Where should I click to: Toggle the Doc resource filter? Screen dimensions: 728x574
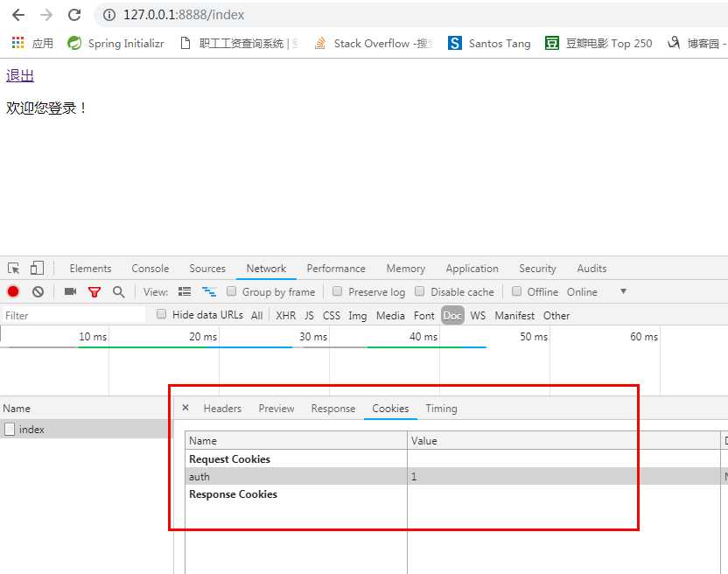pos(452,315)
